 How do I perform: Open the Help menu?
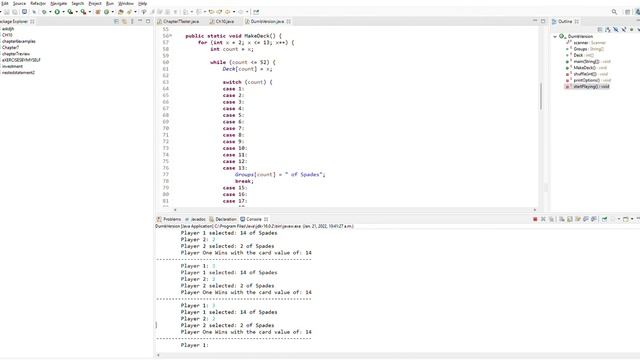point(142,3)
